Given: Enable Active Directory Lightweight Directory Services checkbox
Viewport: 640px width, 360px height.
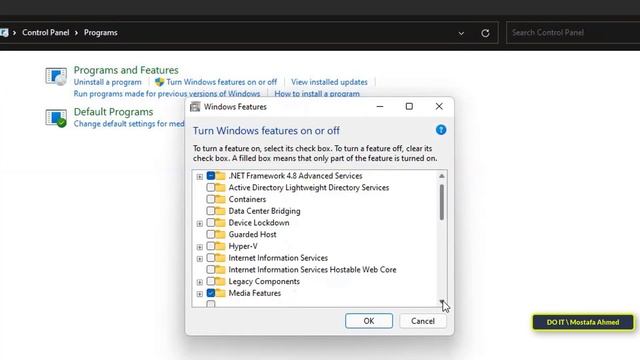Looking at the screenshot, I should (211, 188).
